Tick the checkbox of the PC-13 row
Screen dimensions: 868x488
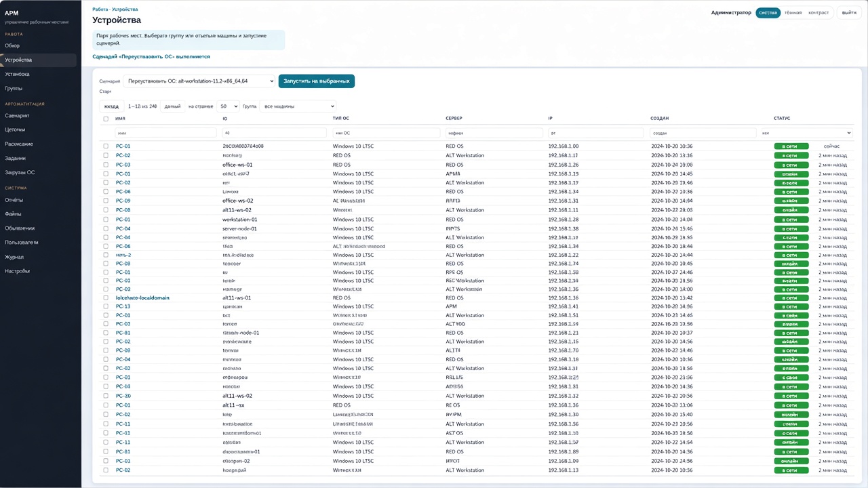pyautogui.click(x=106, y=306)
